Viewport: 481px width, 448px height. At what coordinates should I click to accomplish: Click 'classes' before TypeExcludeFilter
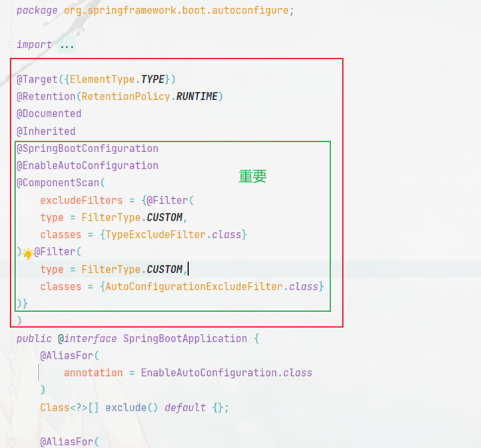(61, 235)
